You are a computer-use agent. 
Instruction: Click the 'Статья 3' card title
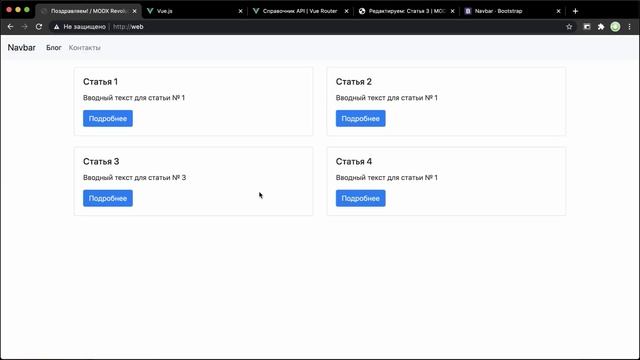coord(101,162)
